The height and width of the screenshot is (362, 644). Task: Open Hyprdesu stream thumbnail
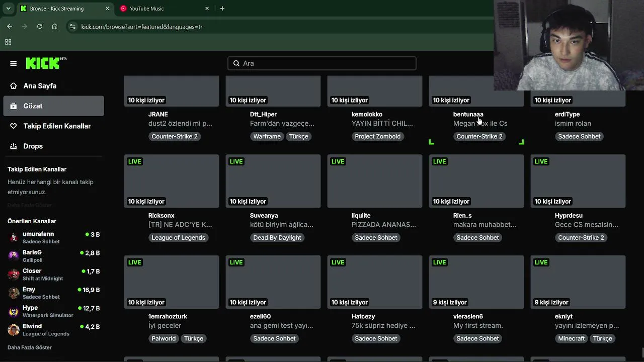point(578,181)
